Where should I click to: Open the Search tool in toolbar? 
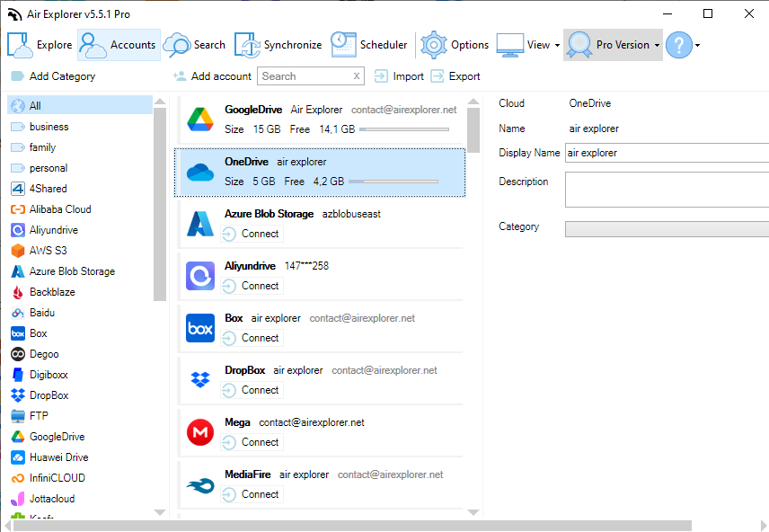pos(194,45)
